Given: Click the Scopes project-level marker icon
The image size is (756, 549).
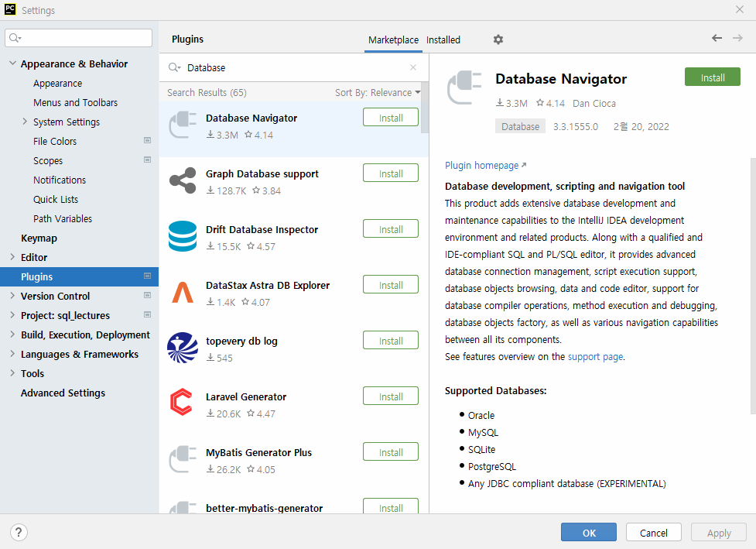Looking at the screenshot, I should pos(148,160).
